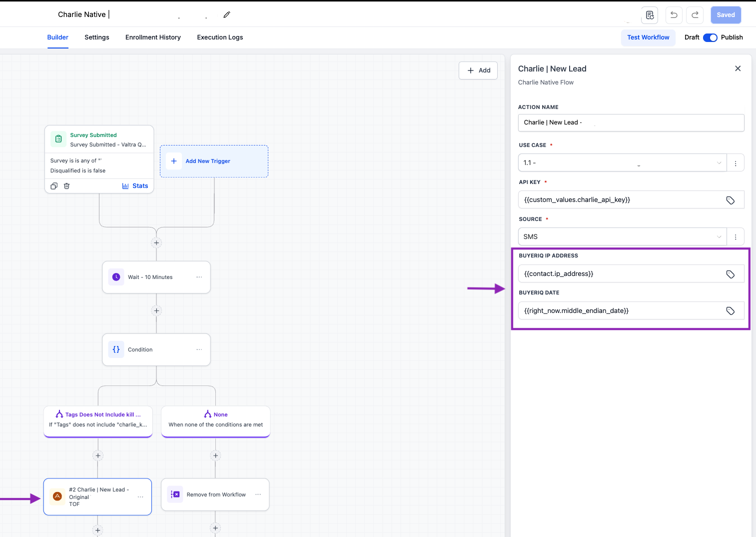Switch to the Builder tab

(58, 37)
